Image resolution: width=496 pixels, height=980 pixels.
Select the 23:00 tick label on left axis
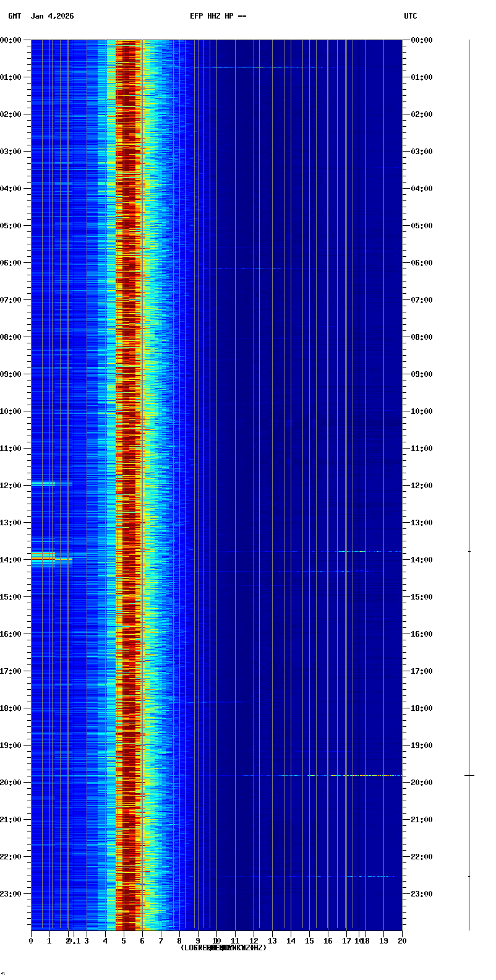click(x=11, y=894)
